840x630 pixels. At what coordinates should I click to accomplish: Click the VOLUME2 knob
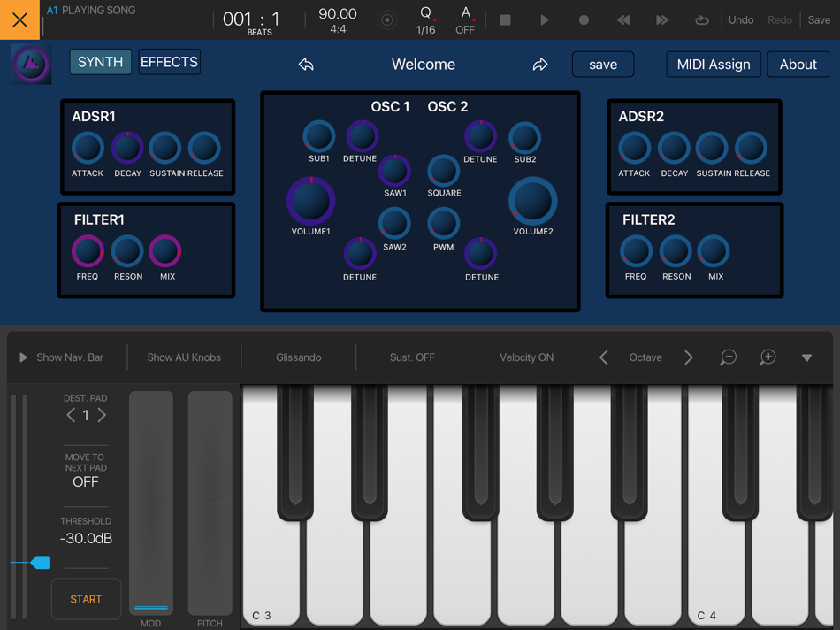(533, 201)
